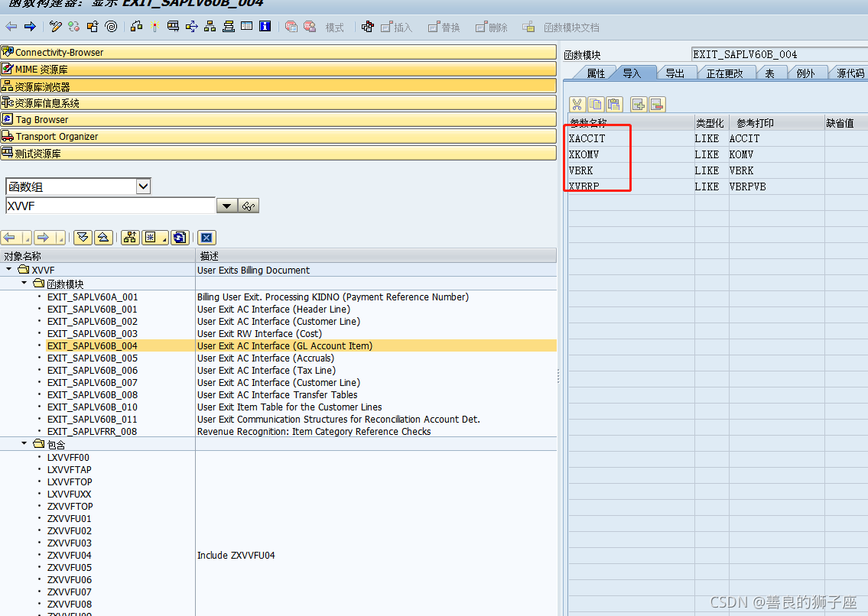The width and height of the screenshot is (868, 616).
Task: Collapse the XVVF root tree node
Action: tap(9, 270)
